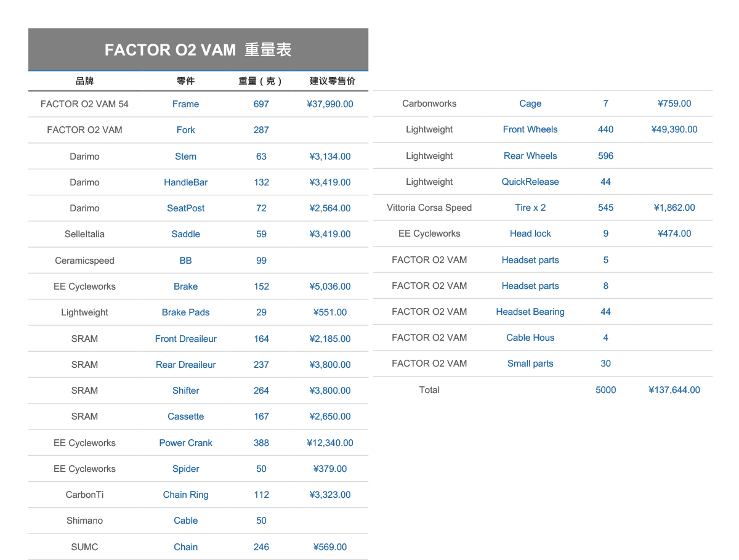Select the Cable Hous link
This screenshot has height=560, width=739.
coord(530,338)
